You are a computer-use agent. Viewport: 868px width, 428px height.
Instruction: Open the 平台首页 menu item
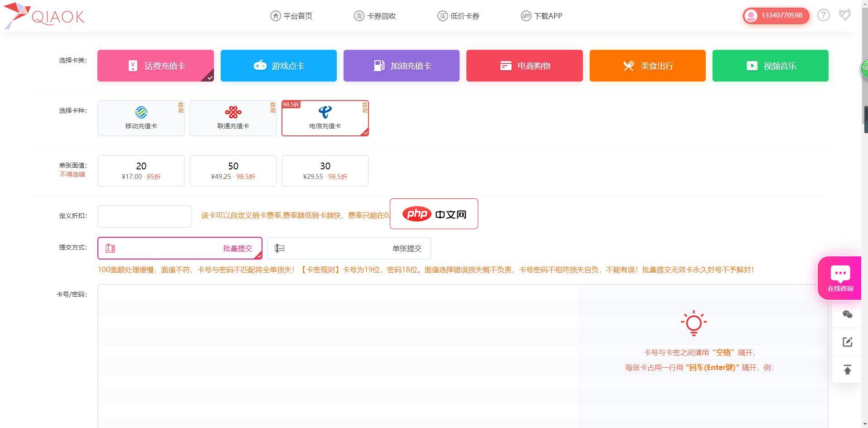coord(291,15)
